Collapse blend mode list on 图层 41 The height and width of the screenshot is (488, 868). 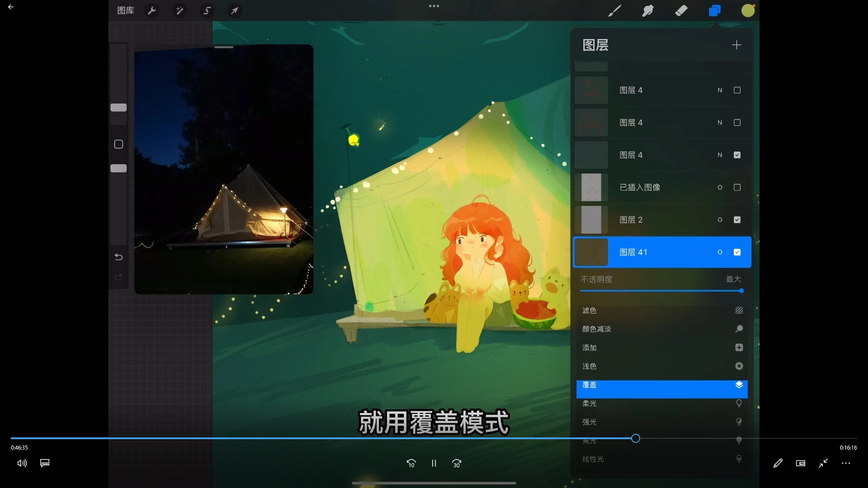coord(720,252)
